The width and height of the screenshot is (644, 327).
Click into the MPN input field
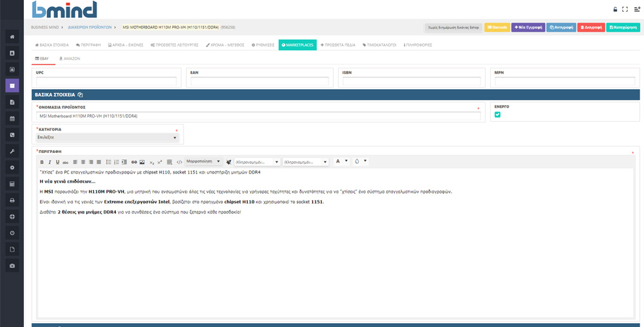[x=565, y=81]
